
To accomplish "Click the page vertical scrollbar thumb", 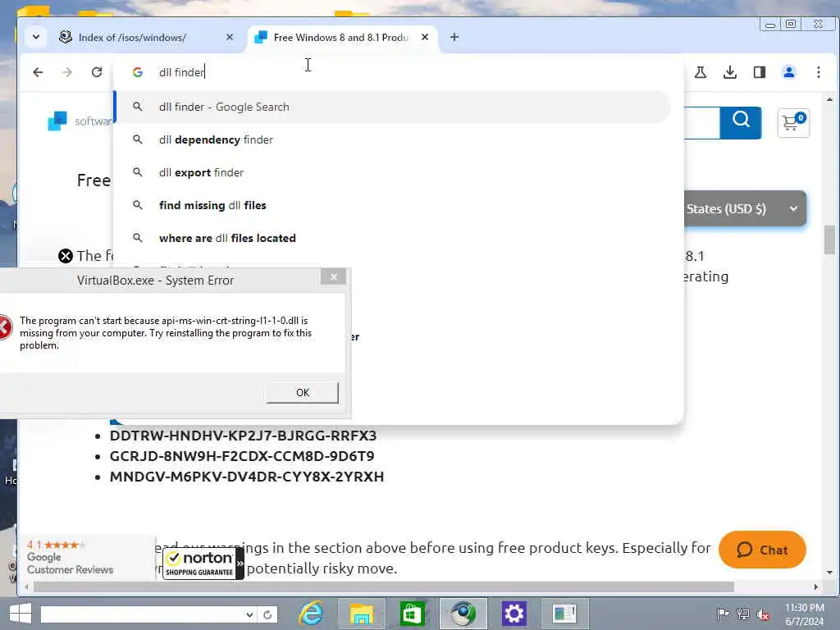I will 830,240.
